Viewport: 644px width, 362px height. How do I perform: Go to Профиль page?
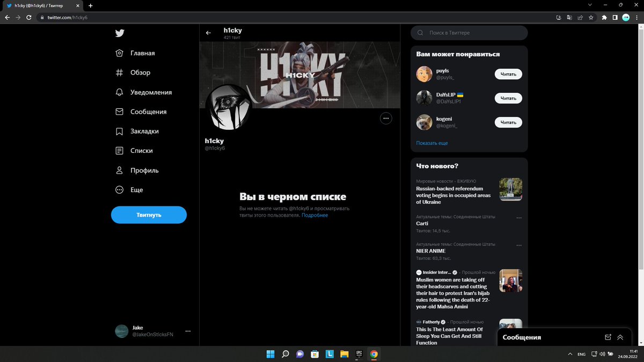[x=137, y=171]
